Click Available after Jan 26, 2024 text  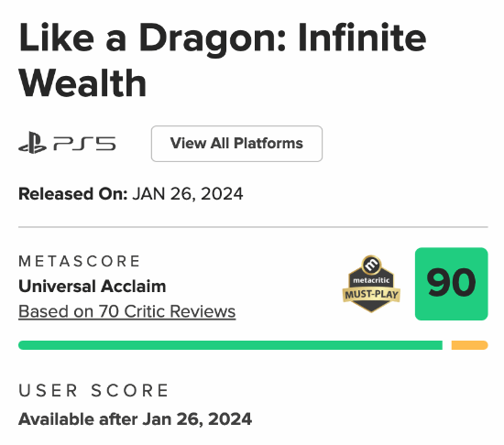click(x=135, y=419)
